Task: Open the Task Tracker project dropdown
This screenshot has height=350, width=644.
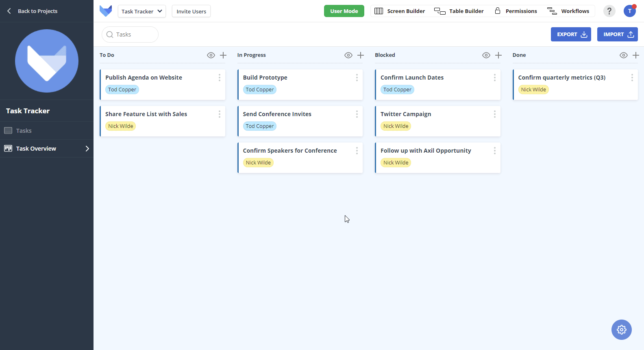Action: tap(142, 11)
